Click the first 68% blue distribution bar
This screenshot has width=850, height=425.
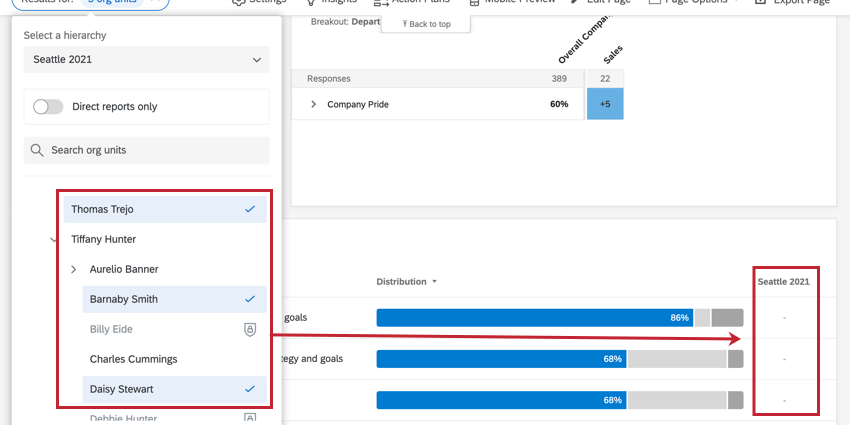point(501,359)
